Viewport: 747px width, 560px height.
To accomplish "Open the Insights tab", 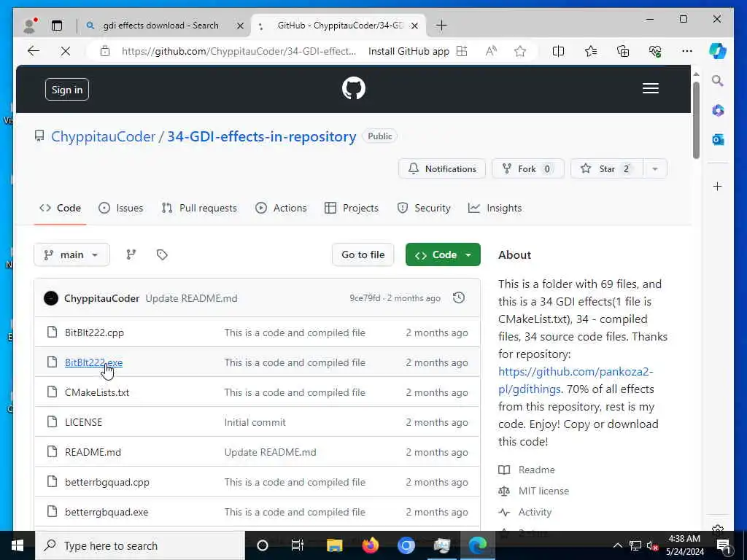I will tap(495, 208).
